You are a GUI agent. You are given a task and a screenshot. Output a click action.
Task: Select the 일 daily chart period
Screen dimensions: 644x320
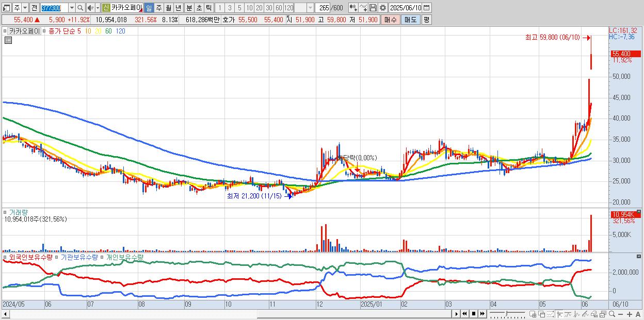(149, 8)
